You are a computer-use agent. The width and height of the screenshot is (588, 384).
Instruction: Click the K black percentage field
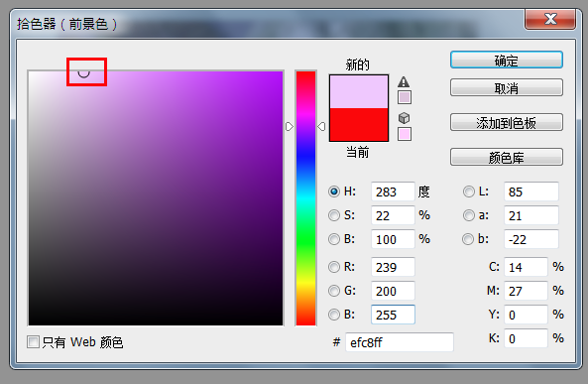coord(526,338)
